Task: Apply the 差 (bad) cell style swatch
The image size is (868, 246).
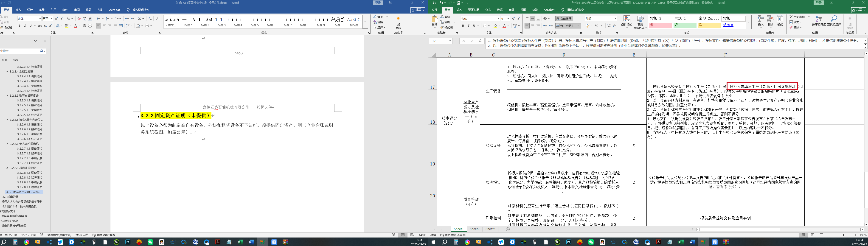Action: pyautogui.click(x=660, y=25)
